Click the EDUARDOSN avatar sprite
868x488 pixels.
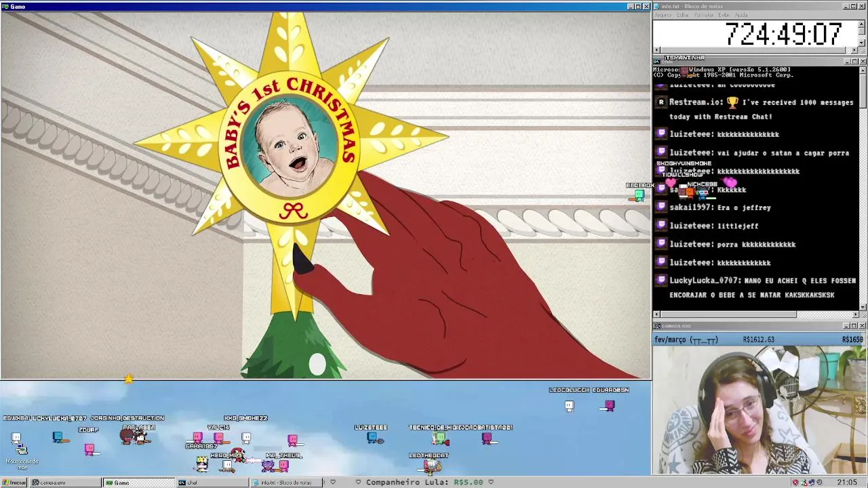click(608, 405)
